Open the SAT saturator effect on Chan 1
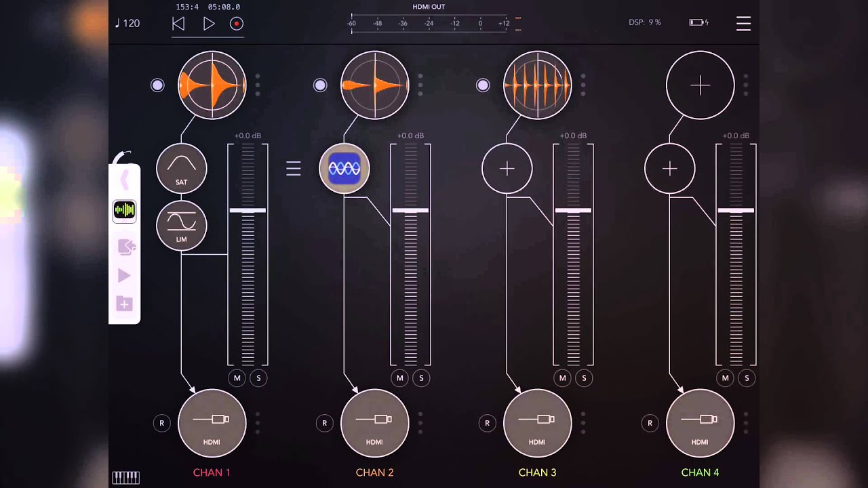Screen dimensions: 868x488 click(x=182, y=168)
